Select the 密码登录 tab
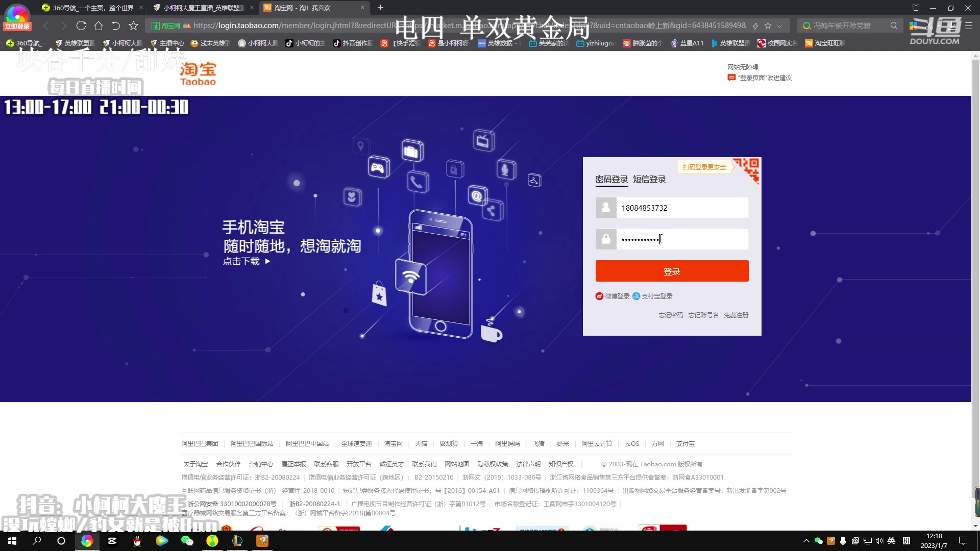The height and width of the screenshot is (551, 980). [611, 179]
